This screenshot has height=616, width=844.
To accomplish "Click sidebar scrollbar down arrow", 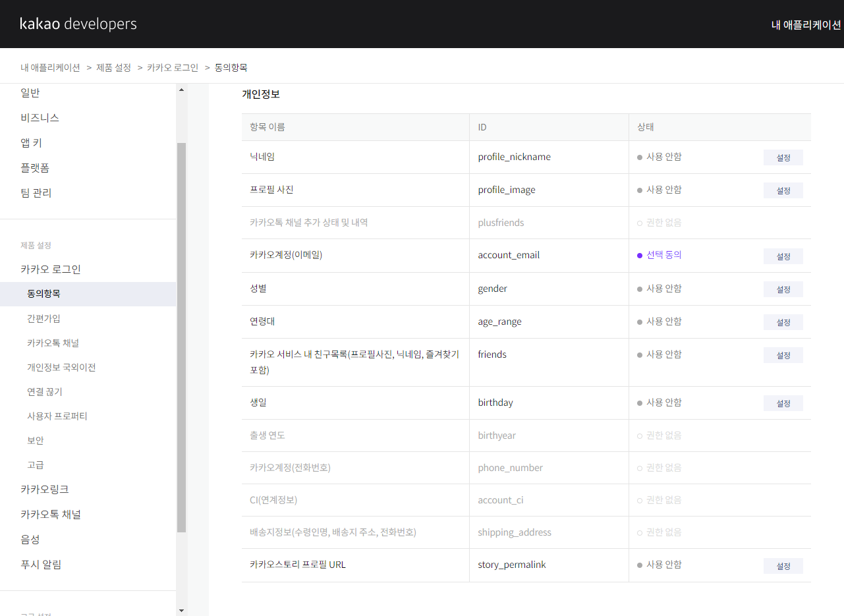I will 182,610.
